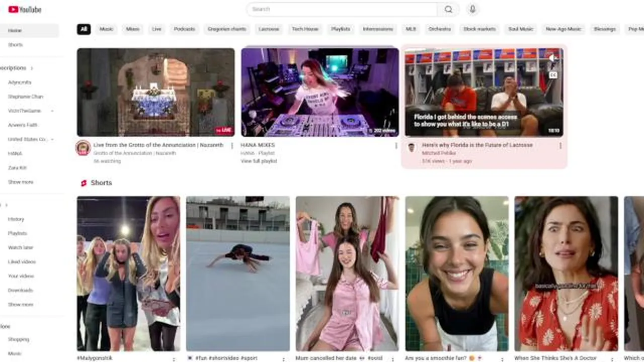
Task: Expand the Subscriptions section chevron
Action: 32,68
